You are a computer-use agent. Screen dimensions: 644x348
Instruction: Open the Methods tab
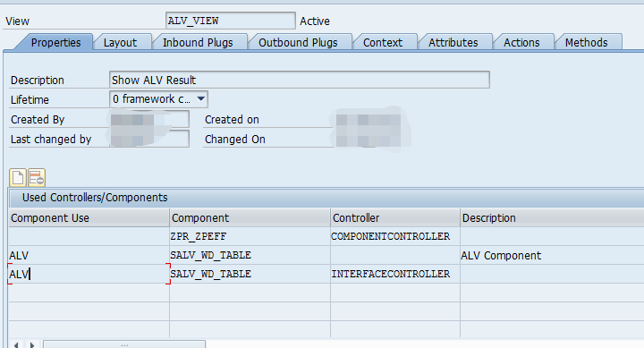tap(586, 42)
